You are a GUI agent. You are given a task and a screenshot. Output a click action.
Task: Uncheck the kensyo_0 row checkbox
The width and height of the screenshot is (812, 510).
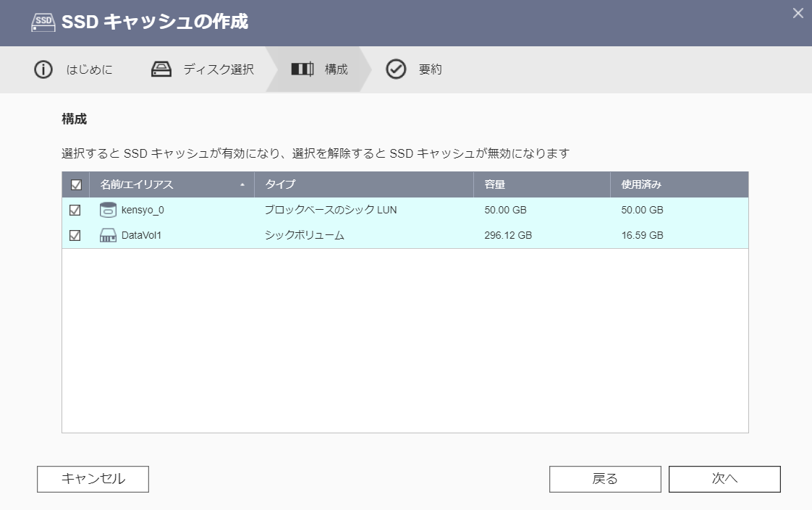(x=75, y=211)
